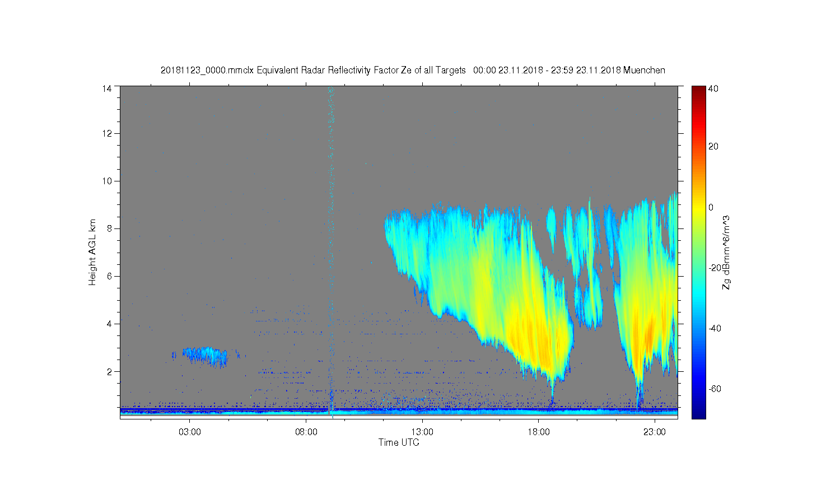Click the colorbar value 40

[x=713, y=88]
